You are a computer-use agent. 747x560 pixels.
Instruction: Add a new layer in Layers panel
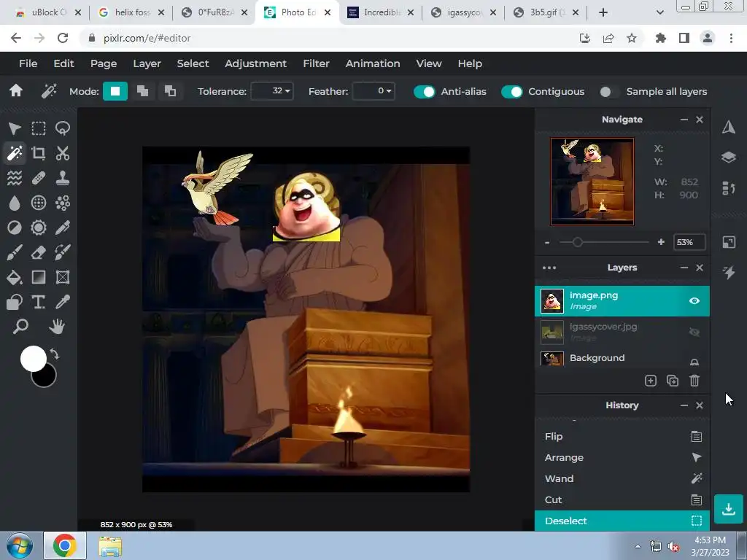tap(650, 381)
